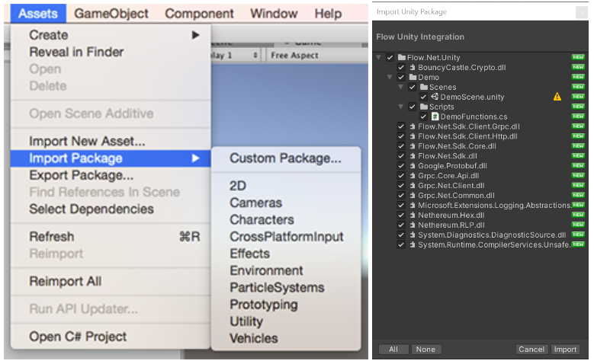Click the Flow.Net.Sdk.Client.Http.dll plugin icon

point(413,136)
